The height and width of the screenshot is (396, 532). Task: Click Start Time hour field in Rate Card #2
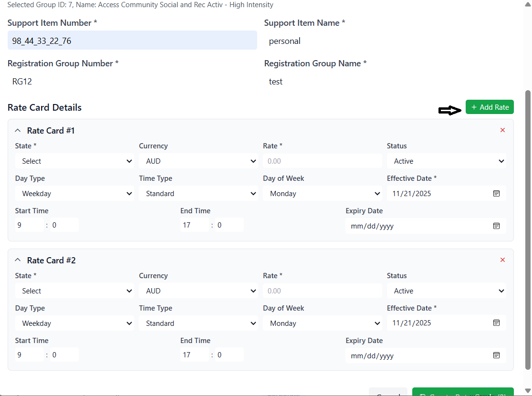tap(29, 355)
